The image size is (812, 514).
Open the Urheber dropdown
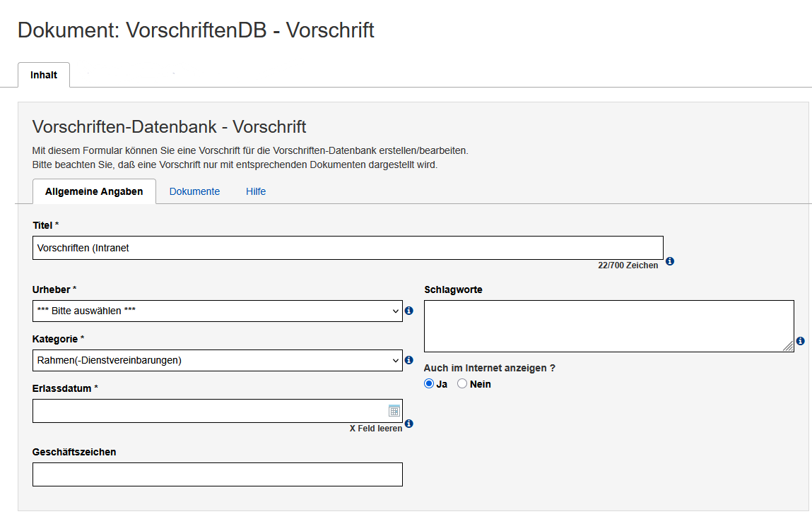pyautogui.click(x=217, y=311)
